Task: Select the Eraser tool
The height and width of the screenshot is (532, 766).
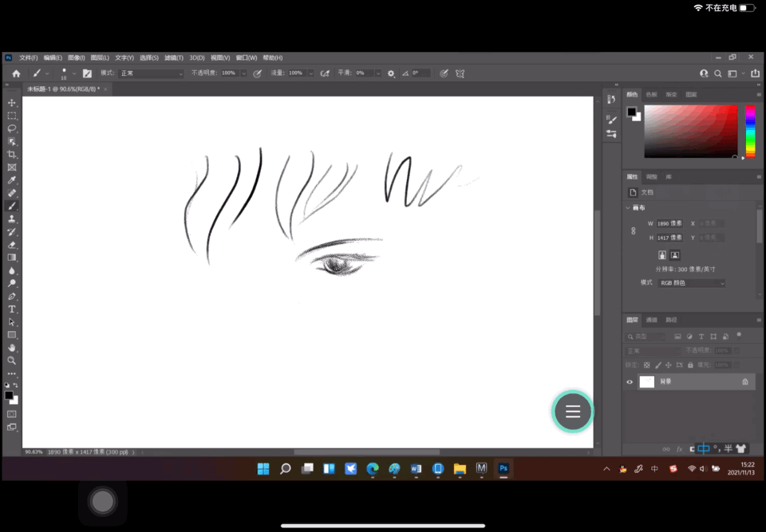Action: click(x=12, y=245)
